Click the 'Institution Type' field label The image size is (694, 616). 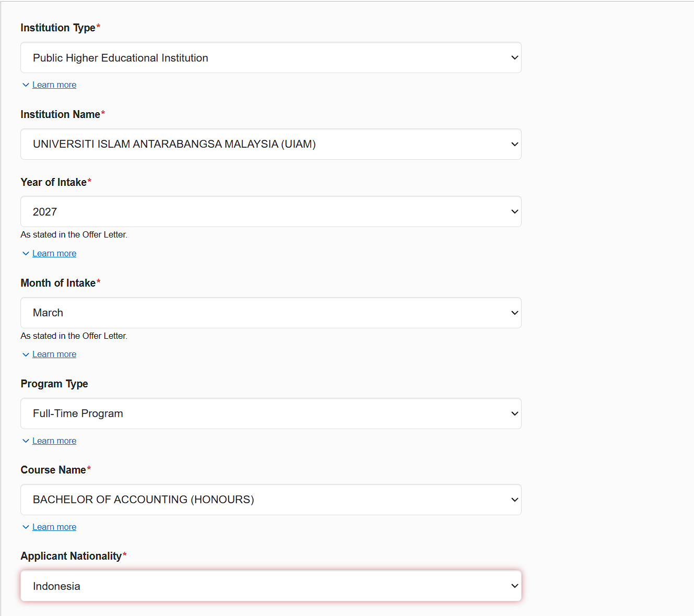(x=58, y=28)
